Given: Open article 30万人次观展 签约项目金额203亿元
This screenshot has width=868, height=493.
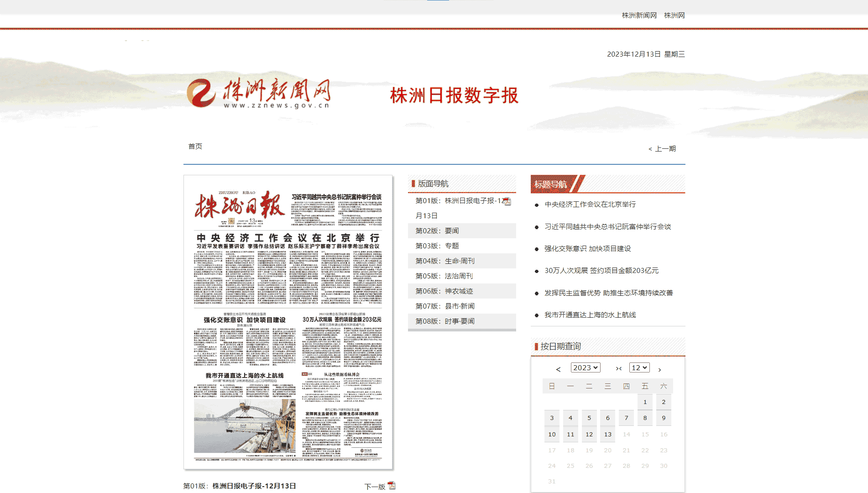Looking at the screenshot, I should click(601, 271).
